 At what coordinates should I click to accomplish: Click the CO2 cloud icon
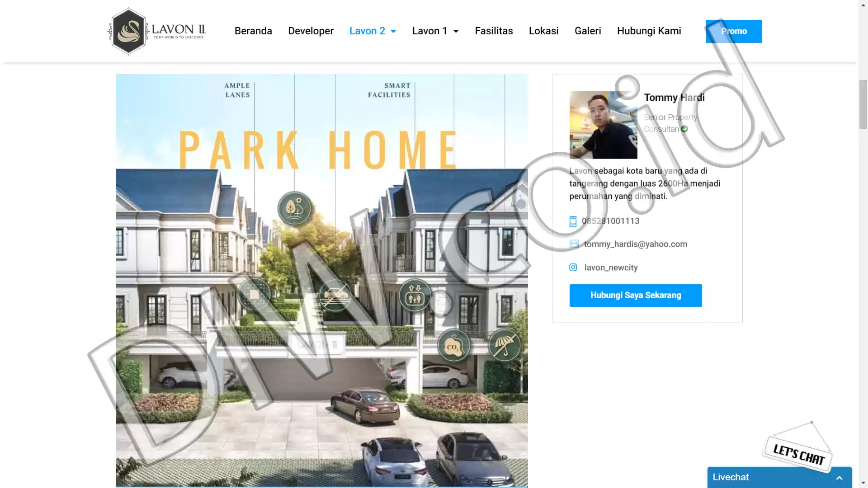tap(453, 346)
